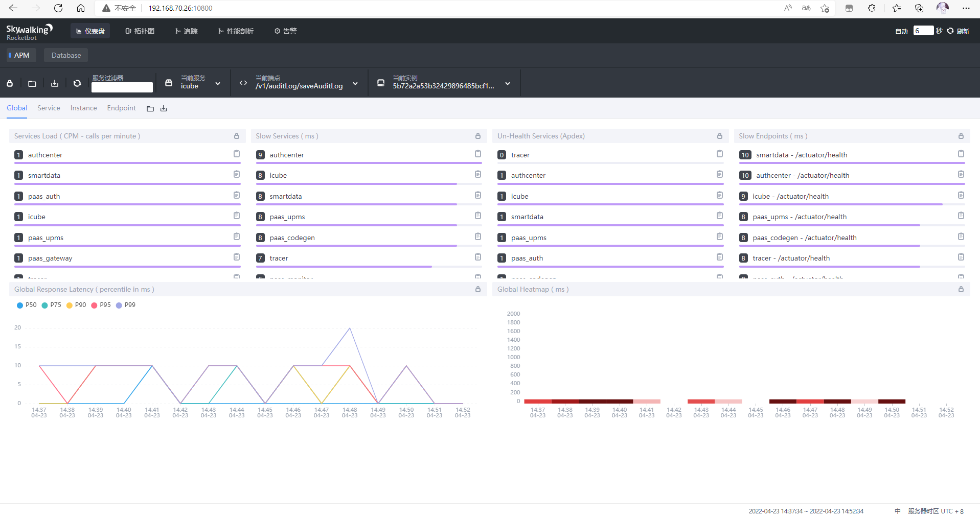The width and height of the screenshot is (980, 518).
Task: Click the export download icon in toolbar
Action: click(x=55, y=83)
